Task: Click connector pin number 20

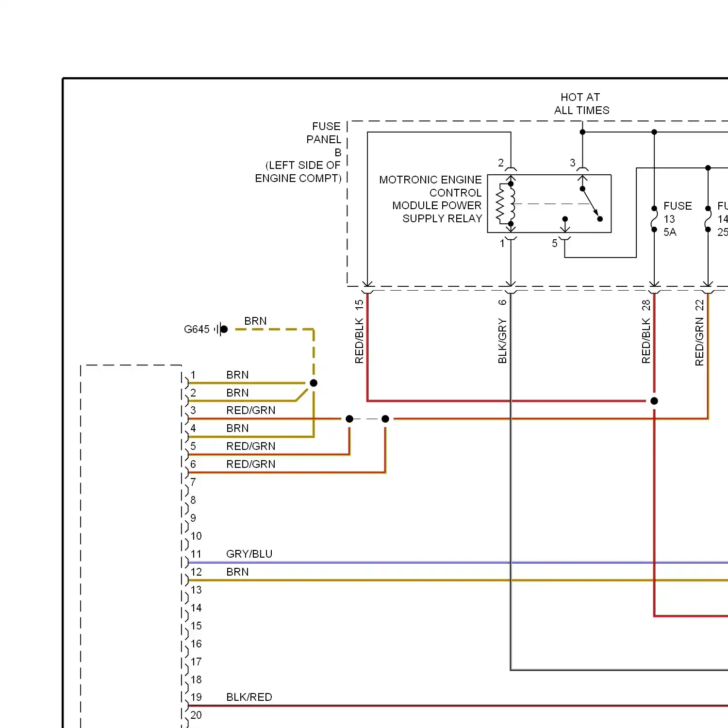Action: [x=196, y=715]
